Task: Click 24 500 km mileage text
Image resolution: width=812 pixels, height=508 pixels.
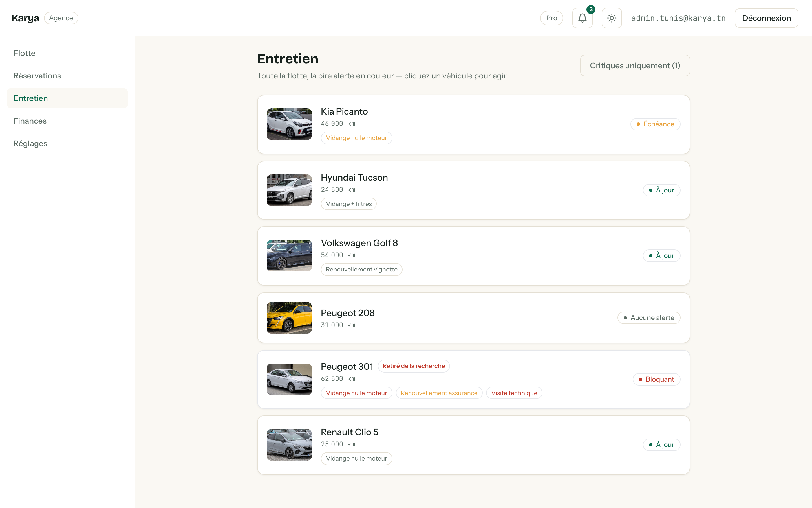Action: pyautogui.click(x=338, y=189)
